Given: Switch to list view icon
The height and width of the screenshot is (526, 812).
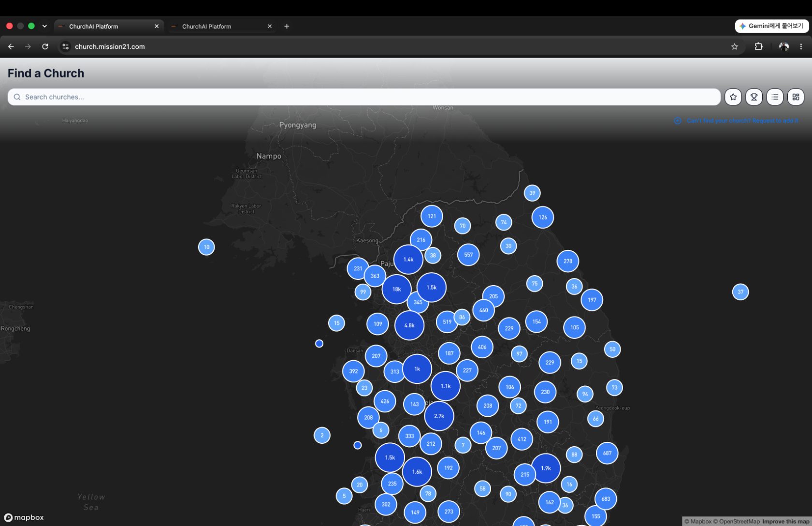Looking at the screenshot, I should point(775,97).
